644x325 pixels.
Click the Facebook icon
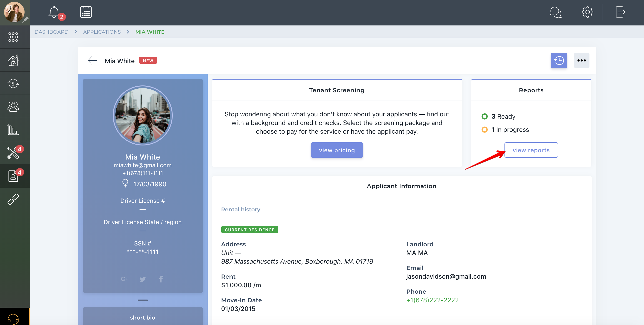pos(161,279)
